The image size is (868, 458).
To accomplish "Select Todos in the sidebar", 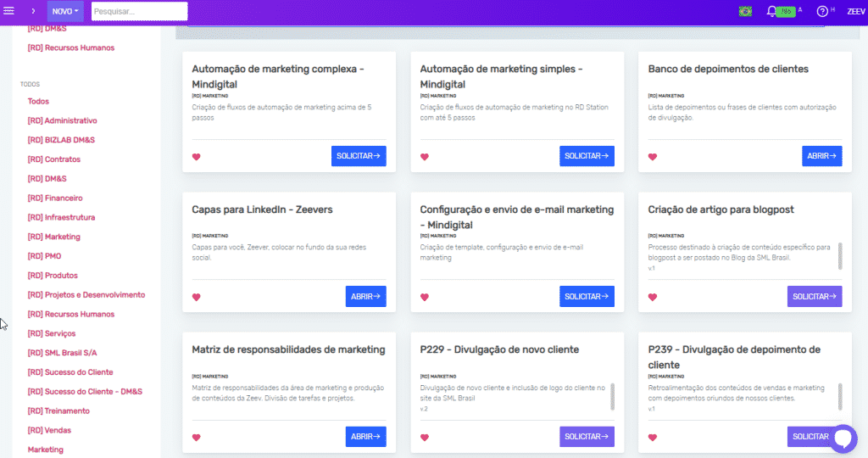I will (38, 101).
